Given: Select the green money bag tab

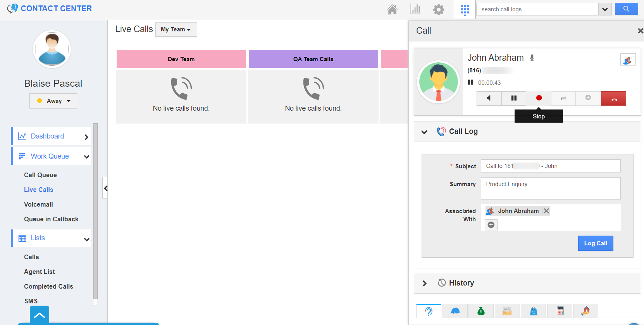Looking at the screenshot, I should tap(481, 311).
